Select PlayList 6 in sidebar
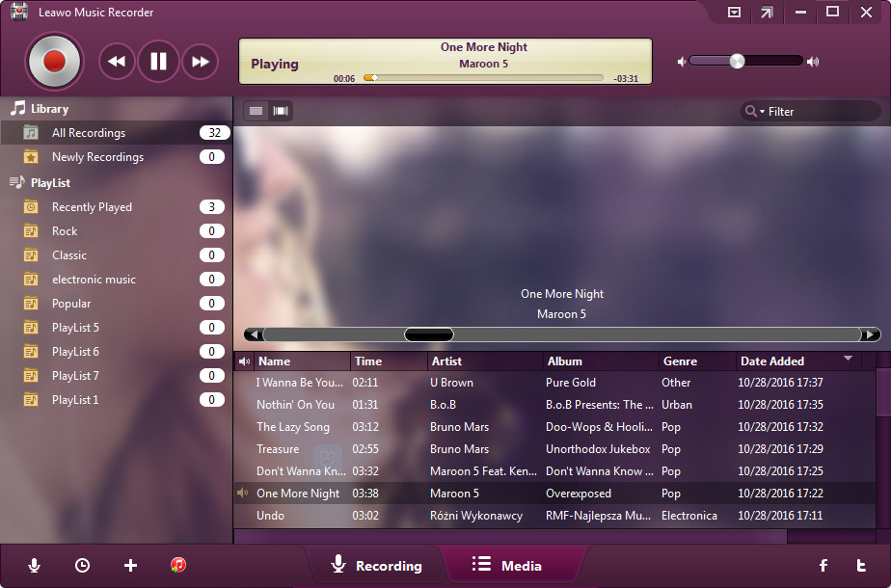Screen dimensions: 891x588 click(116, 352)
